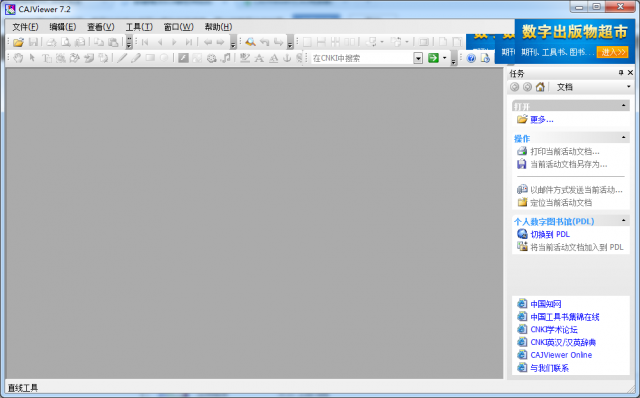Click the line drawing tool icon
640x398 pixels.
(122, 58)
